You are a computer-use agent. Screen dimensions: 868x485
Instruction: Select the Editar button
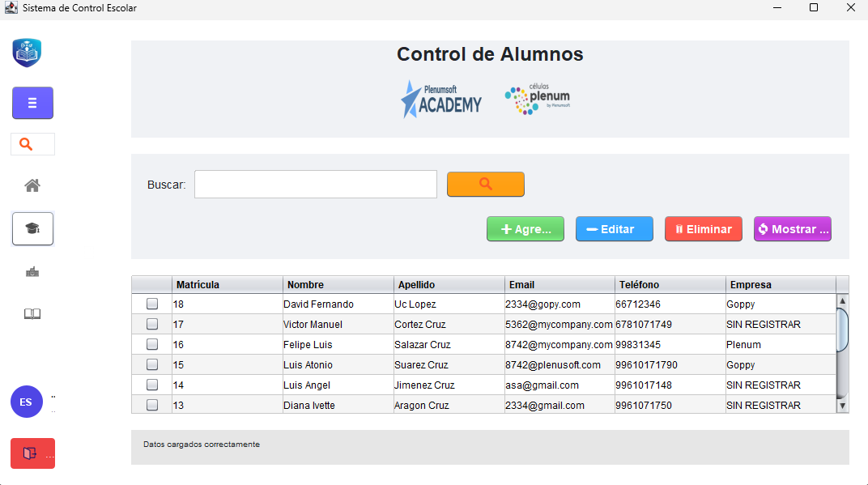[614, 228]
